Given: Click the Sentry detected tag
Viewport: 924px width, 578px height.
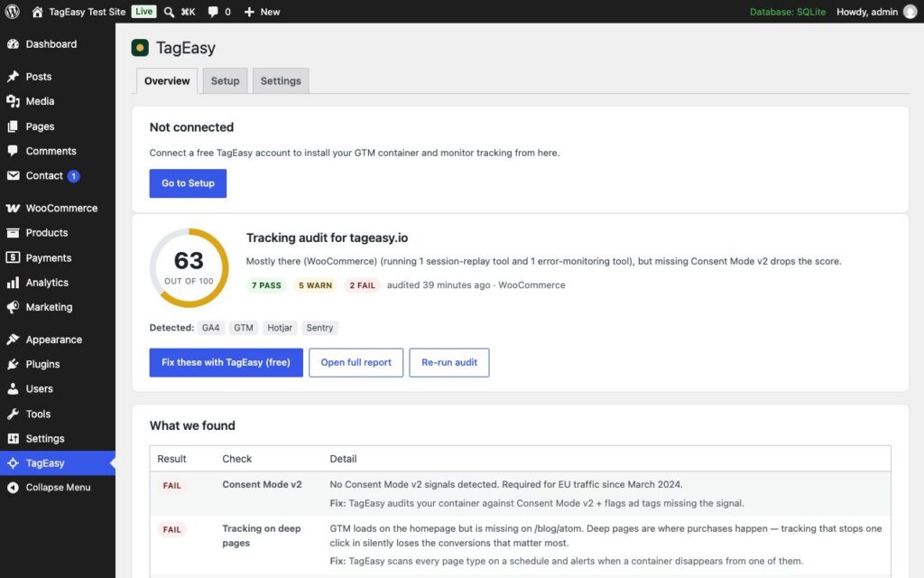Looking at the screenshot, I should [319, 328].
